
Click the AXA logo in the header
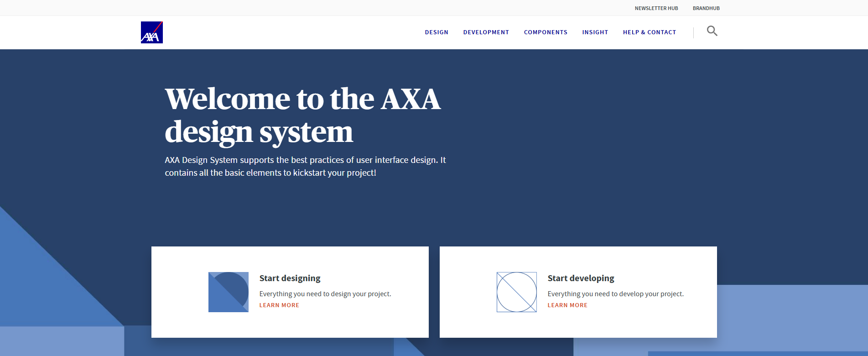[x=152, y=32]
